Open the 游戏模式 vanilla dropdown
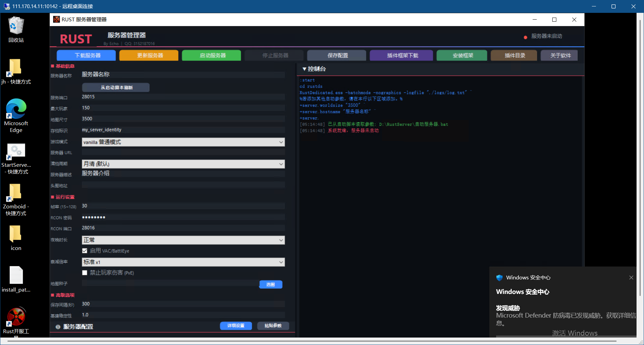Image resolution: width=644 pixels, height=345 pixels. tap(183, 142)
